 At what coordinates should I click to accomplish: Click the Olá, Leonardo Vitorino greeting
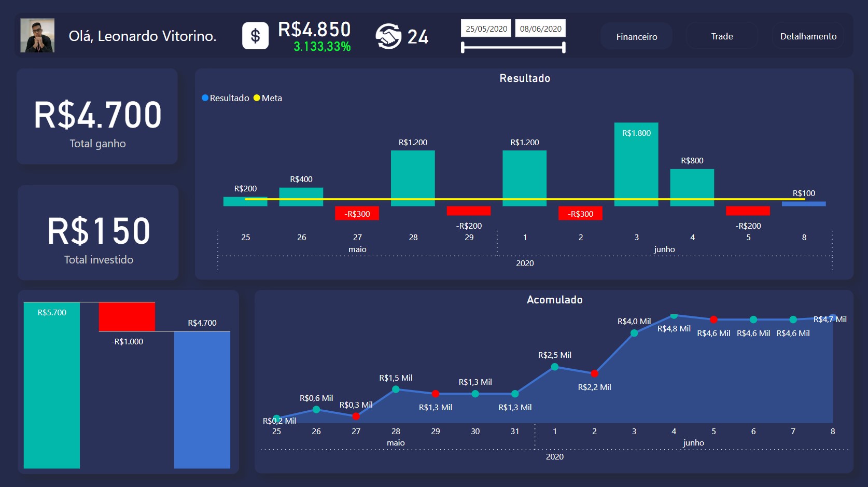coord(143,36)
